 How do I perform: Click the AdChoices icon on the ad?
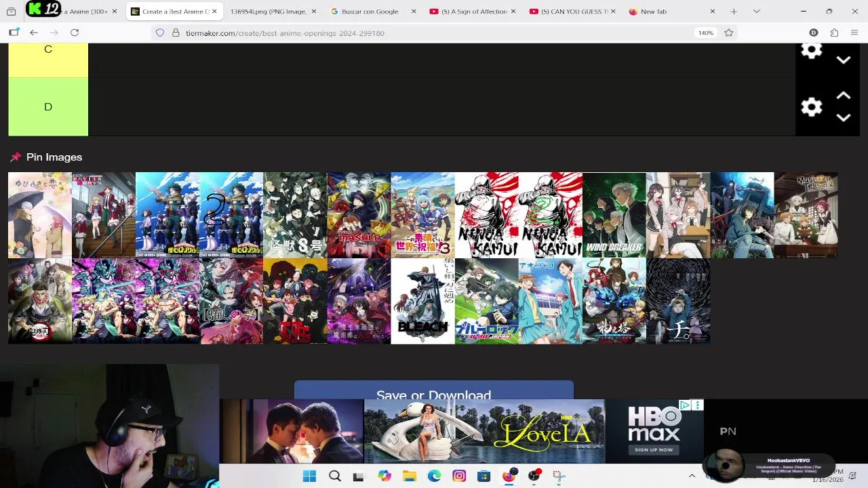coord(685,405)
